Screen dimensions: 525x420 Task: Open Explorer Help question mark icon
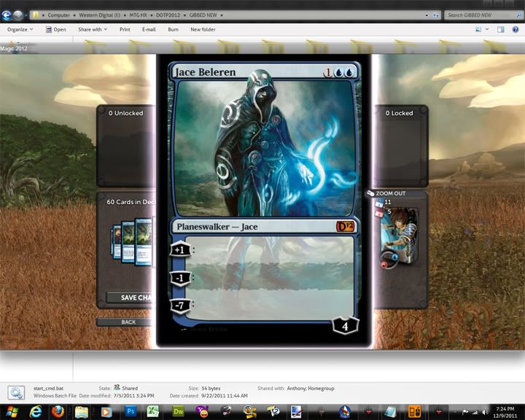point(516,29)
